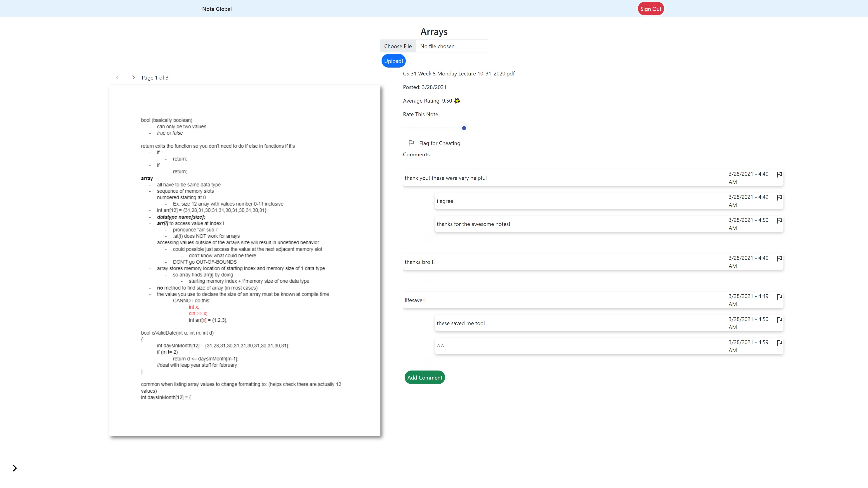Go to previous PDF page
Screen dimensions: 868x488
[x=117, y=77]
